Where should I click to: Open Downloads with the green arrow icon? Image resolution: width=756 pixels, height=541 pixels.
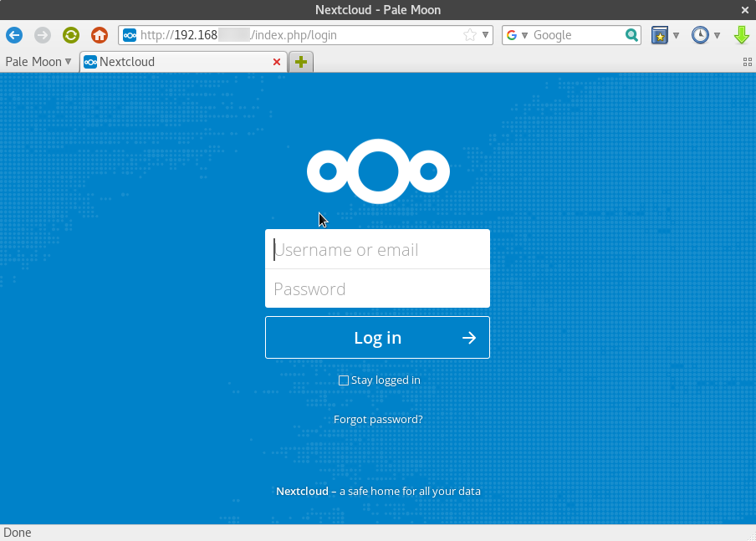(742, 35)
